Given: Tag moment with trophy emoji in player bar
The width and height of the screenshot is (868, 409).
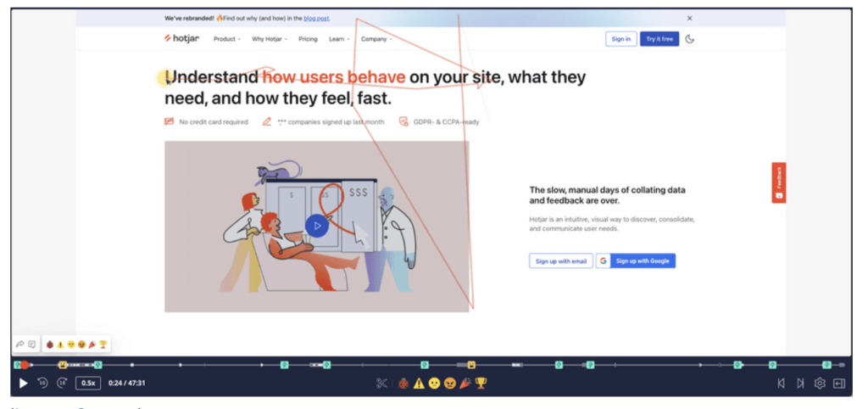Looking at the screenshot, I should pos(481,384).
